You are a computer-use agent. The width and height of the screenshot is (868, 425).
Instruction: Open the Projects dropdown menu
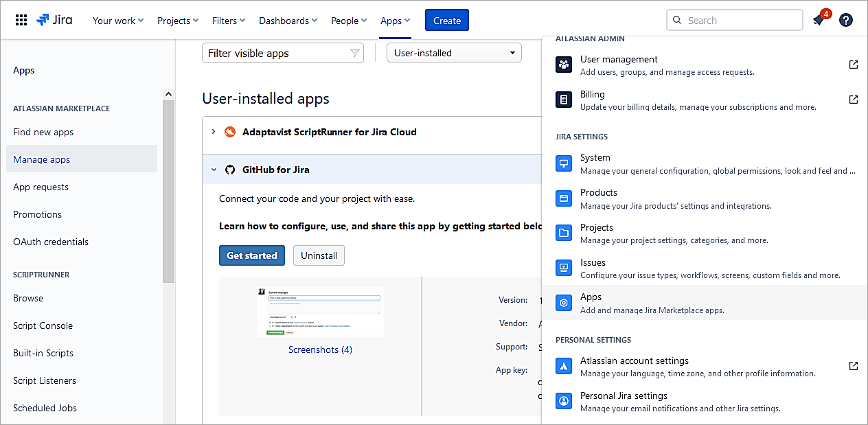tap(178, 21)
